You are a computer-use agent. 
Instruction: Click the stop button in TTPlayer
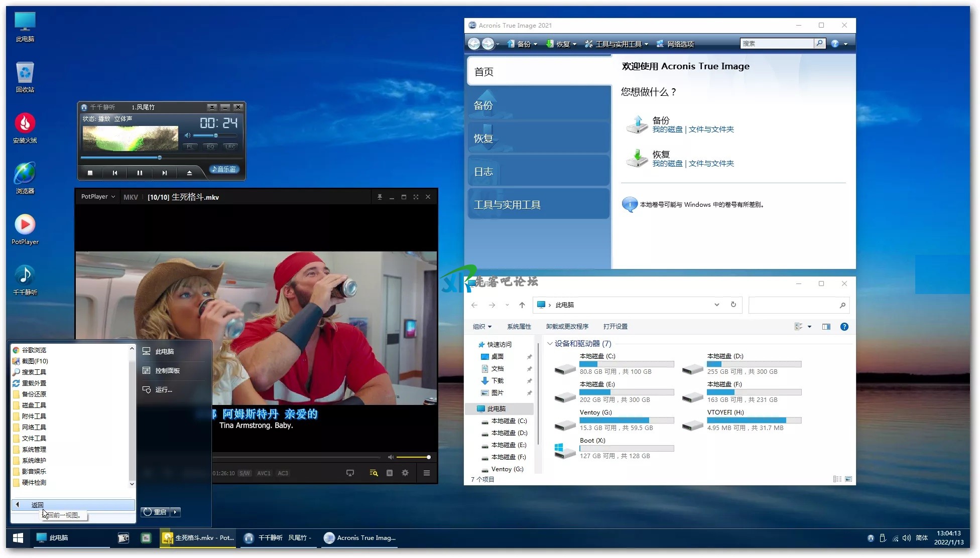pos(90,173)
